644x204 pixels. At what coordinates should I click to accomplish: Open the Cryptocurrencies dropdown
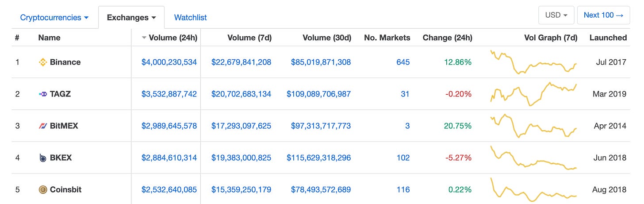(54, 18)
